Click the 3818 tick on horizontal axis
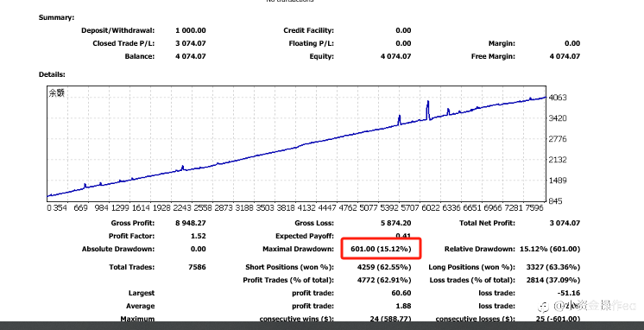644x330 pixels. coord(287,208)
